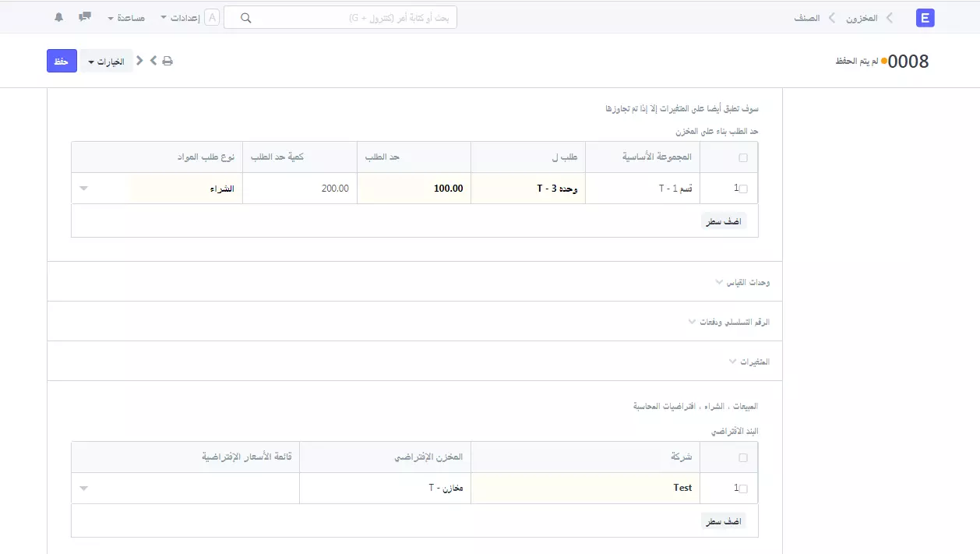Select all rows in the reorder level table

click(x=742, y=157)
